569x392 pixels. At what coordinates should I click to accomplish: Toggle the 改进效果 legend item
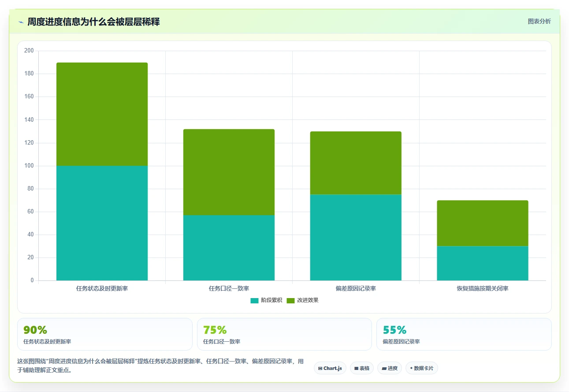click(x=302, y=300)
